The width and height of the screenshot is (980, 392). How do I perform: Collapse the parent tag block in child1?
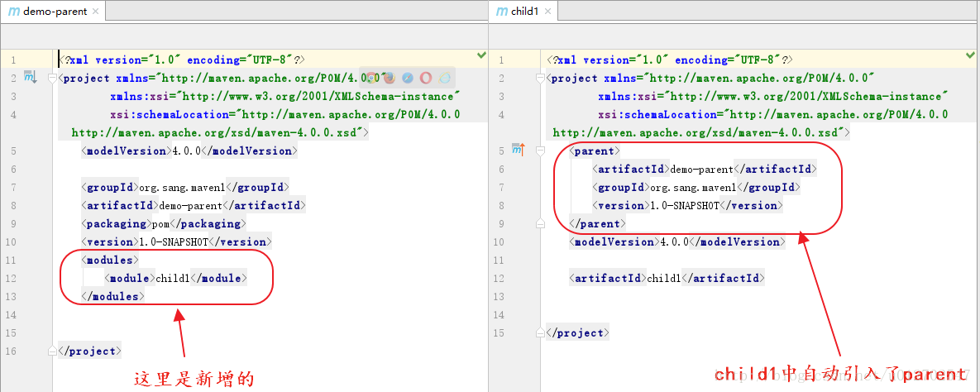tap(541, 151)
